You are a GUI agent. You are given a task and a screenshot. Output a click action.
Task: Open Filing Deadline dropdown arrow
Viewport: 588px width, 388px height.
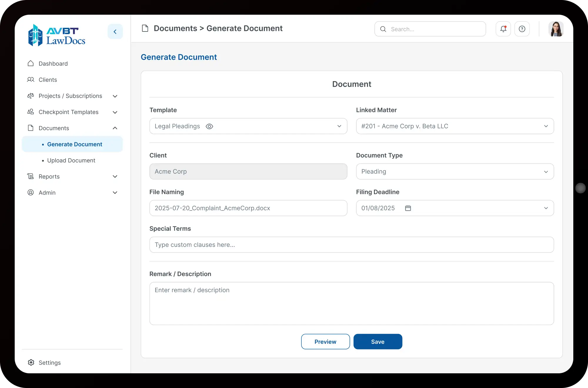(x=546, y=208)
